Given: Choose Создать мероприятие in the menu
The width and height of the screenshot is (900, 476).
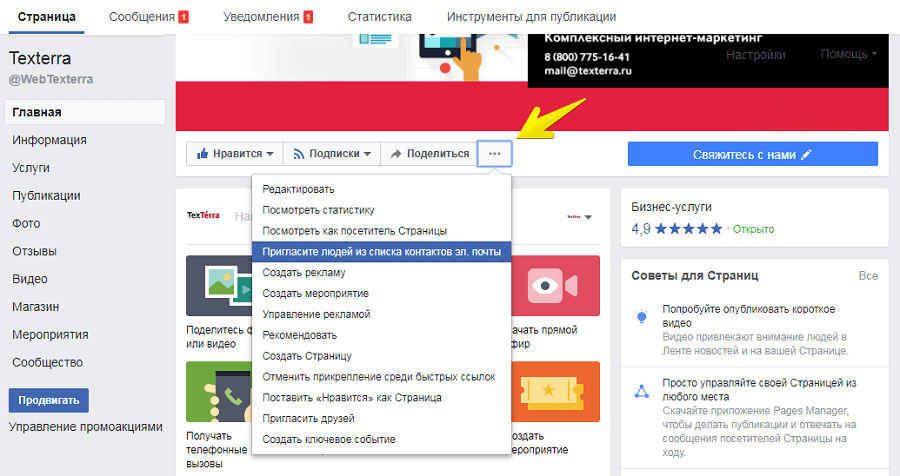Looking at the screenshot, I should [381, 293].
